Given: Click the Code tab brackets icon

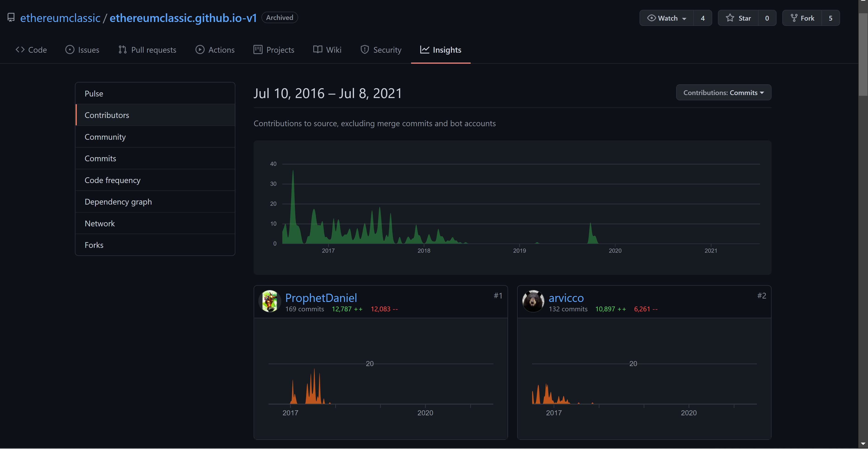Looking at the screenshot, I should point(20,50).
